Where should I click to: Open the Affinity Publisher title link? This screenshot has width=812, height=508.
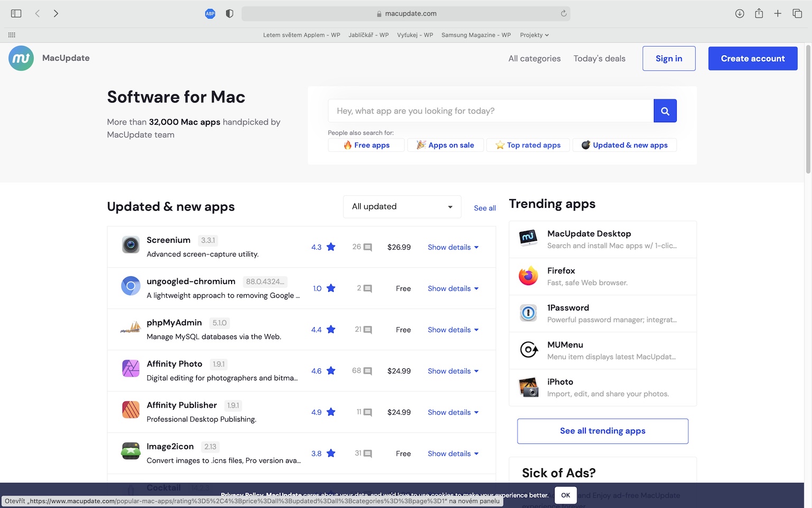click(182, 405)
